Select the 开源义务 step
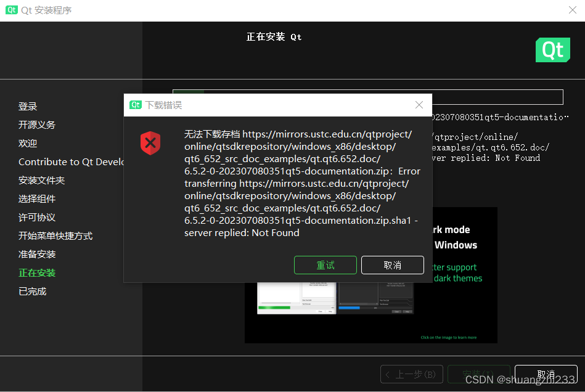The image size is (585, 392). click(37, 125)
